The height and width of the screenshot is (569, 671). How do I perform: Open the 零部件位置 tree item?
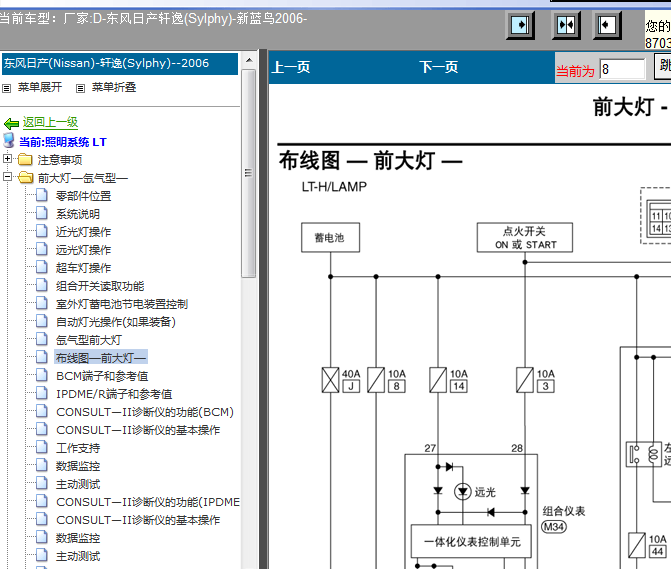pyautogui.click(x=83, y=196)
